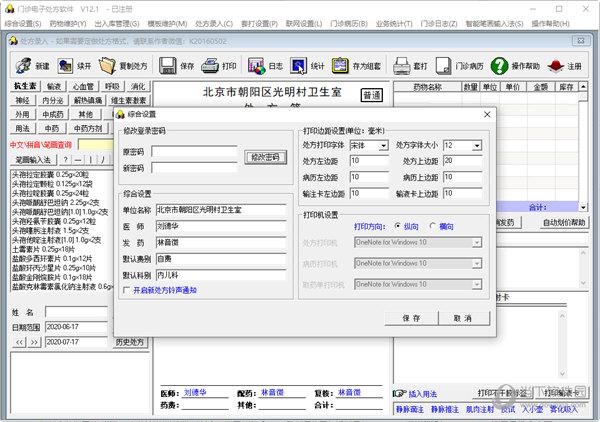Viewport: 600px width, 422px height.
Task: Click the 姓名 search input field
Action: pyautogui.click(x=77, y=312)
